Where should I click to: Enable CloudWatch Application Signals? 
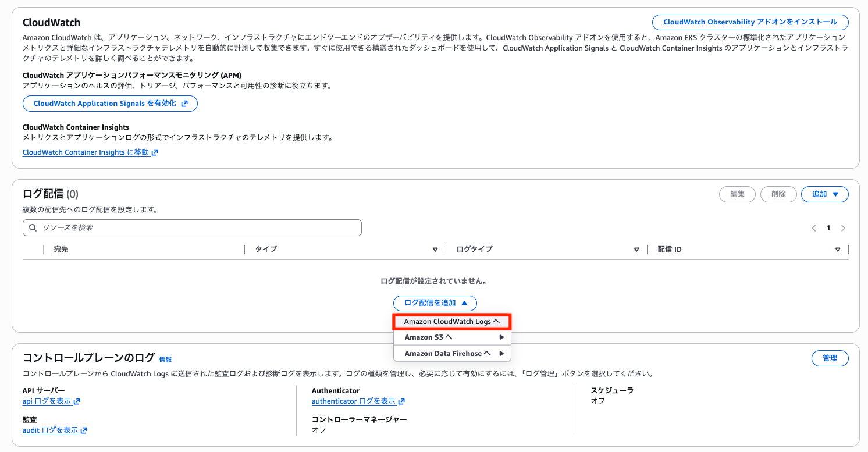[x=110, y=104]
